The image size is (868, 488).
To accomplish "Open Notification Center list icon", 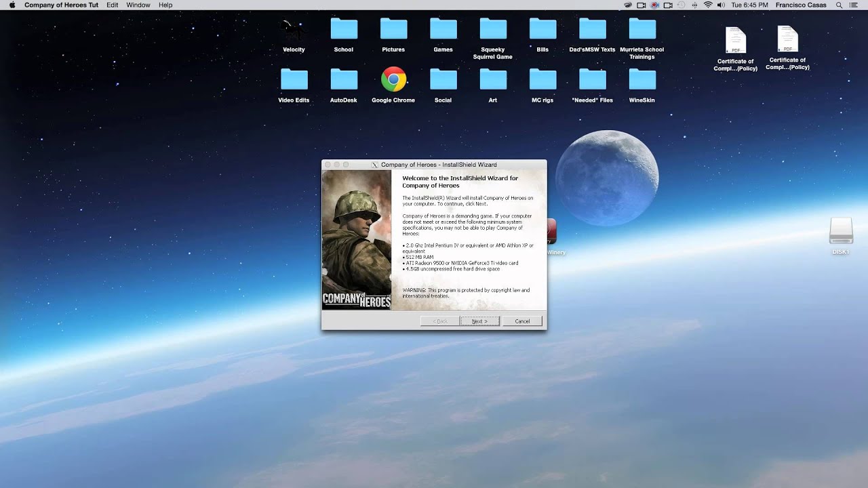I will 854,5.
